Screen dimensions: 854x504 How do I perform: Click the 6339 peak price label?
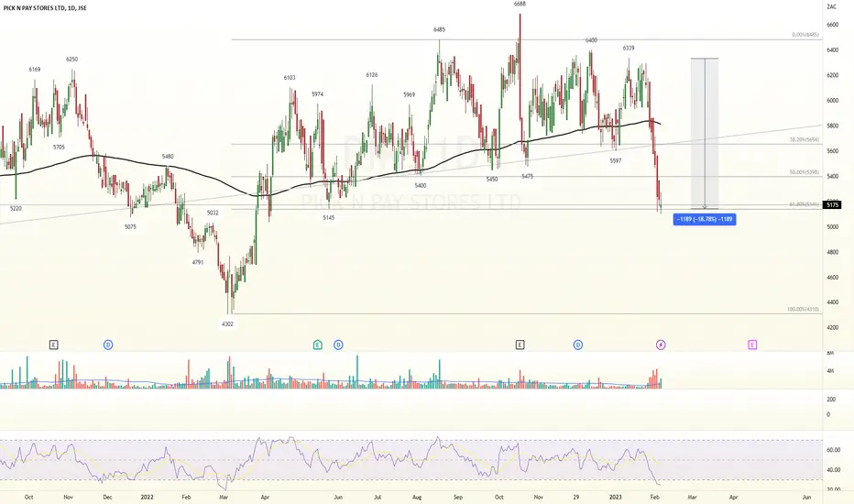629,48
